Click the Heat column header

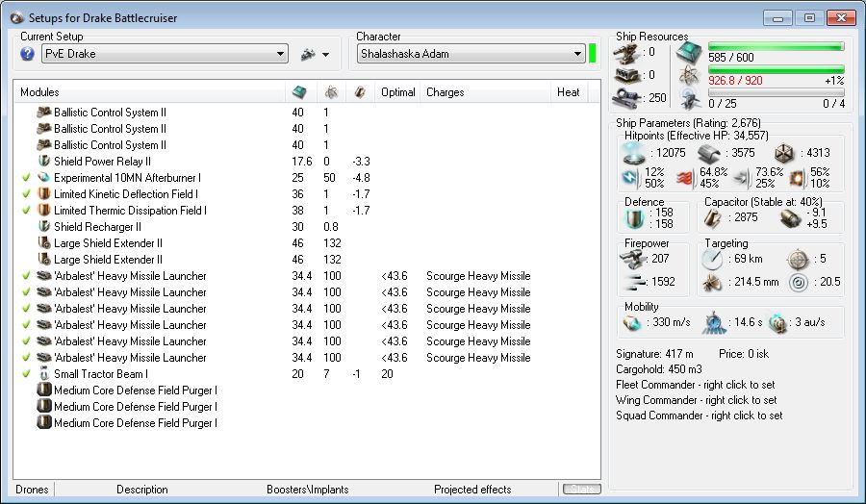click(x=569, y=92)
